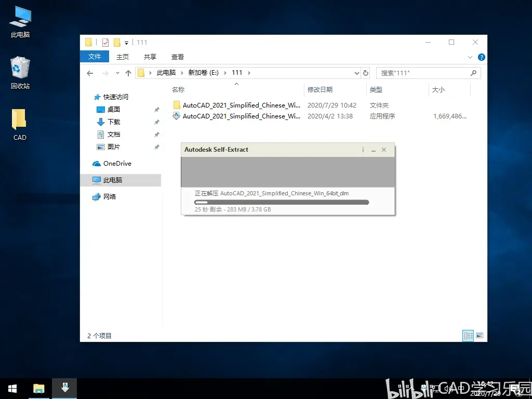The width and height of the screenshot is (532, 399).
Task: Switch to the 主页 ribbon tab
Action: tap(123, 57)
